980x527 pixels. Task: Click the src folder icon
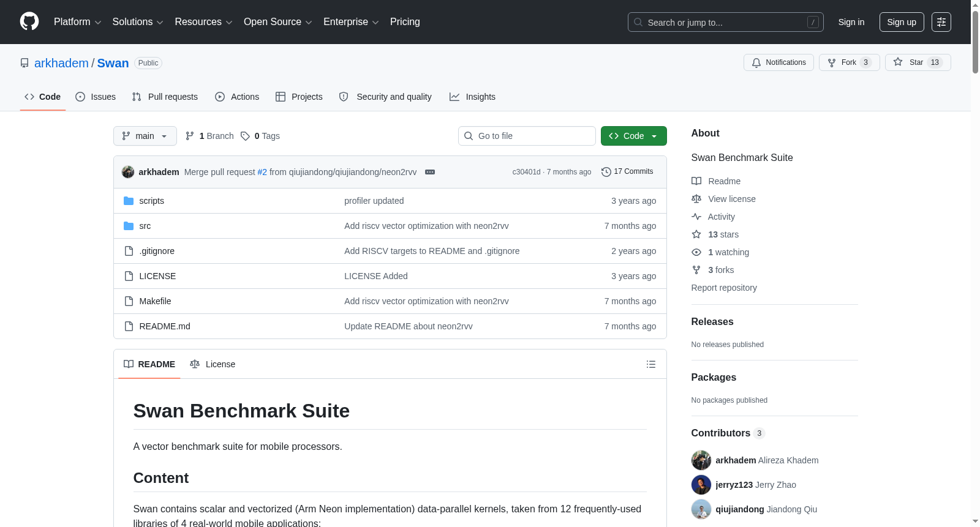pos(129,226)
